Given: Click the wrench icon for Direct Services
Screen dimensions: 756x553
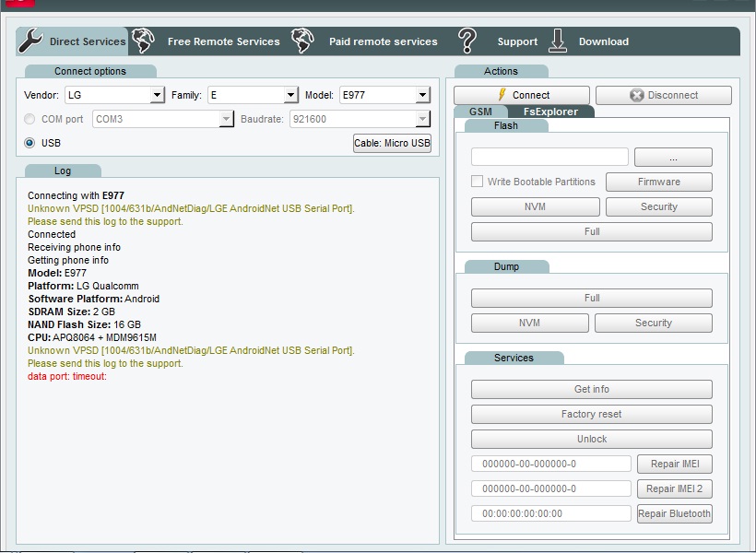Looking at the screenshot, I should coord(30,41).
